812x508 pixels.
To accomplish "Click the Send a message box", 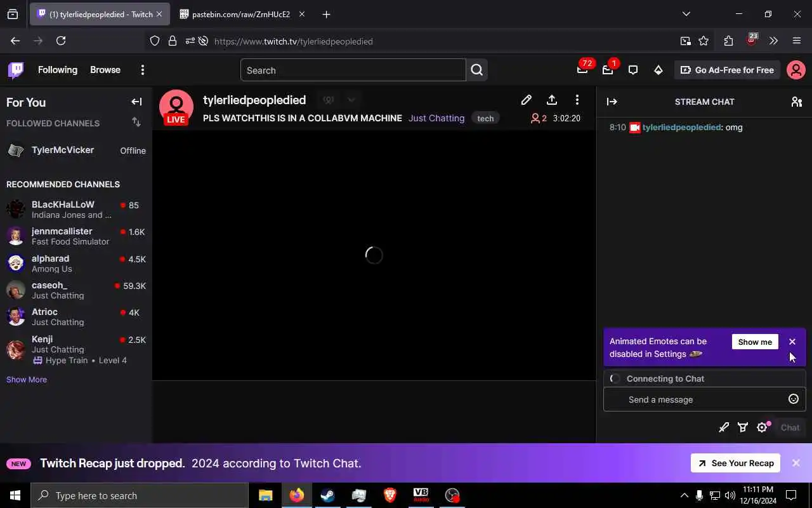I will [x=704, y=399].
